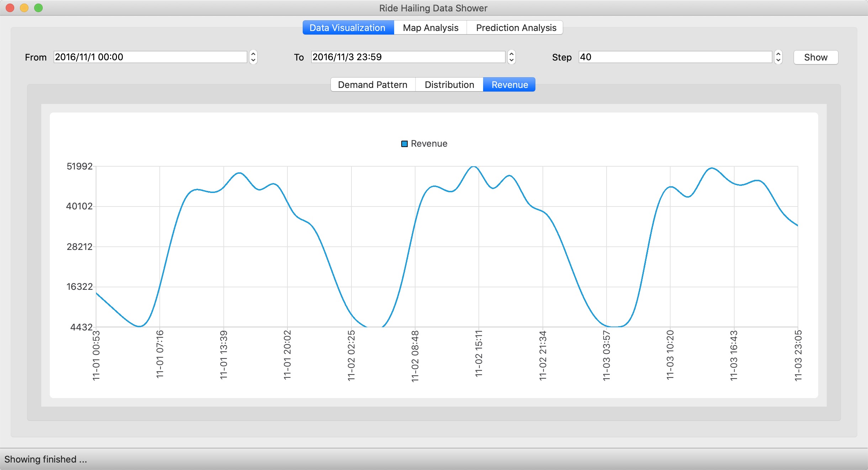Click into the From date field

click(x=150, y=57)
